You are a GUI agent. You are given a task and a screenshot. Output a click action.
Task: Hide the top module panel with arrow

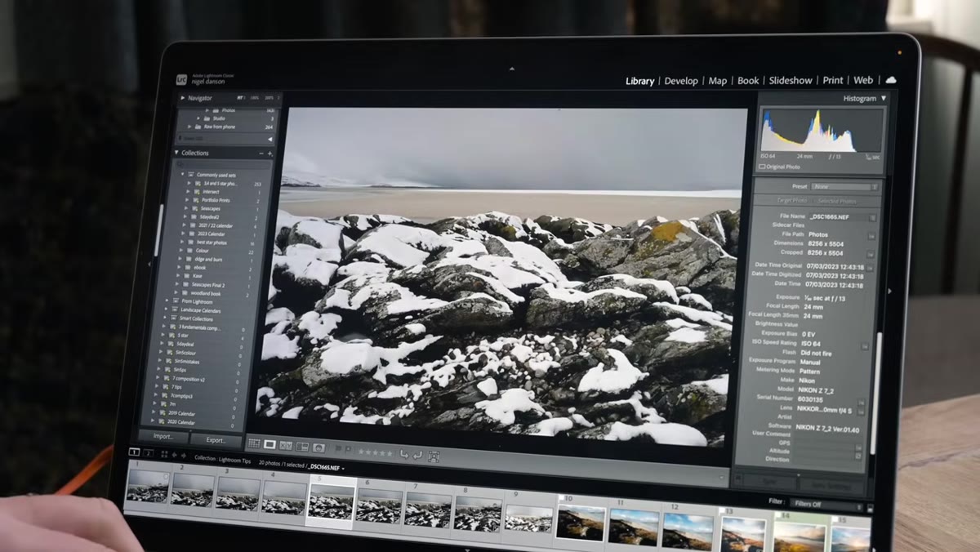pos(511,69)
